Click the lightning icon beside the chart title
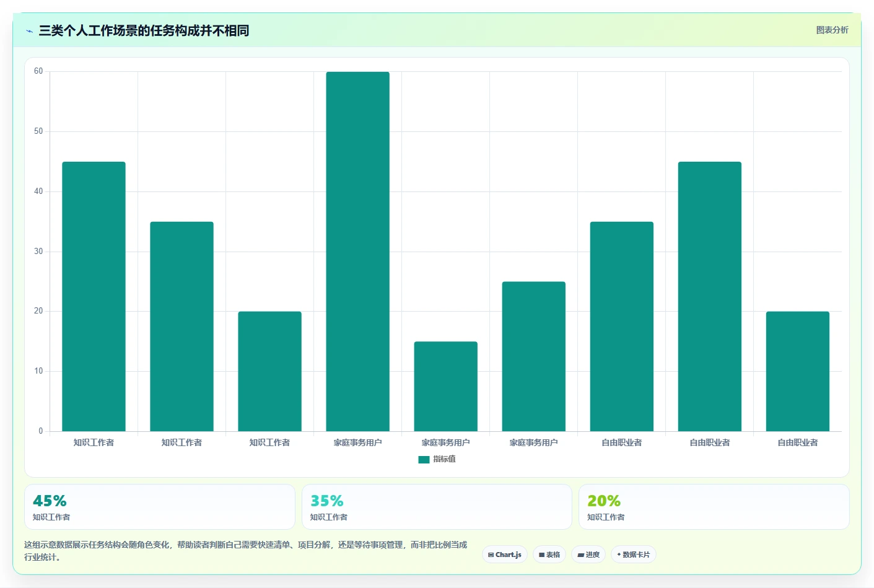Viewport: 874px width, 588px height. click(x=29, y=31)
